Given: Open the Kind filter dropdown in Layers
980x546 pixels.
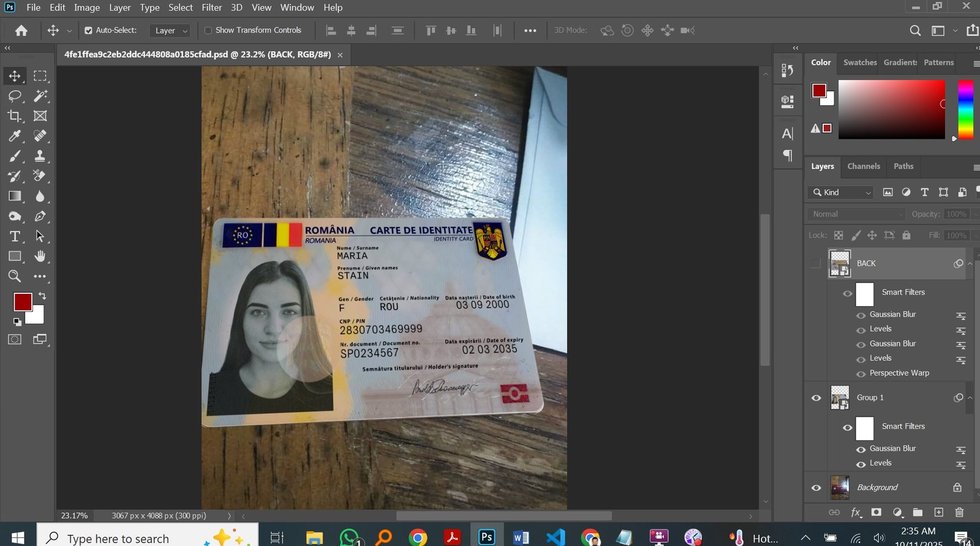Looking at the screenshot, I should click(x=840, y=193).
